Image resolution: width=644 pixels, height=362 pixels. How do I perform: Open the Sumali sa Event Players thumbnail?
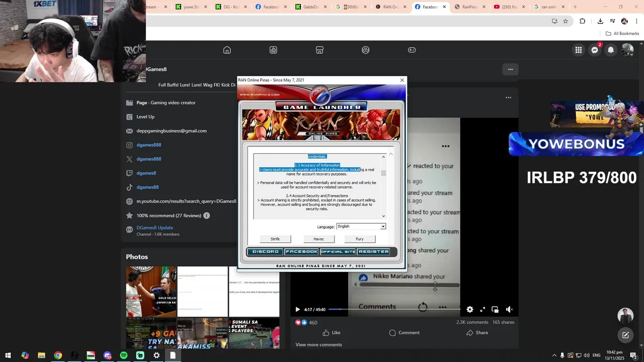point(254,333)
